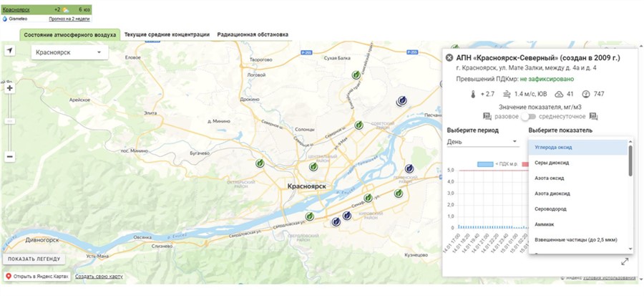The height and width of the screenshot is (296, 644).
Task: Click the д. Минино label on map
Action: click(x=219, y=121)
